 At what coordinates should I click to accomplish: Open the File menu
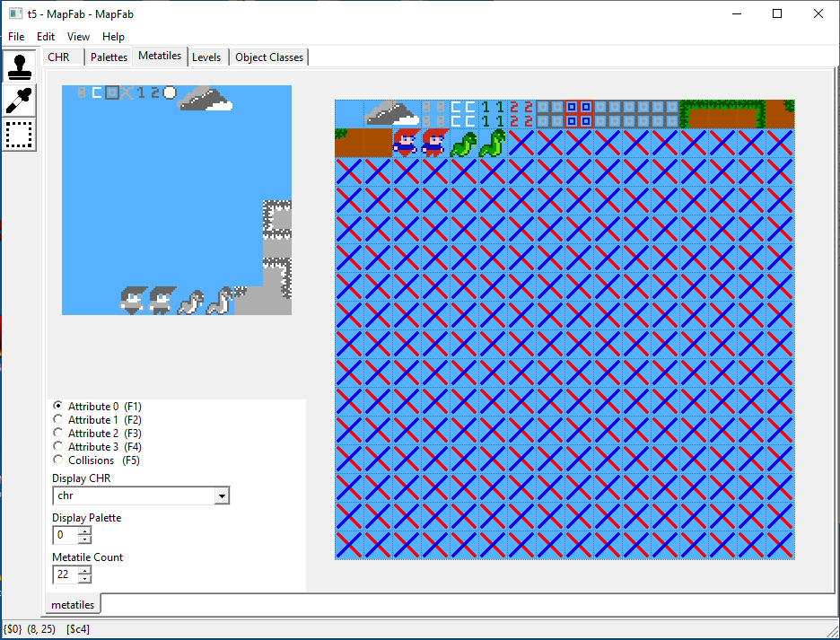(x=16, y=36)
